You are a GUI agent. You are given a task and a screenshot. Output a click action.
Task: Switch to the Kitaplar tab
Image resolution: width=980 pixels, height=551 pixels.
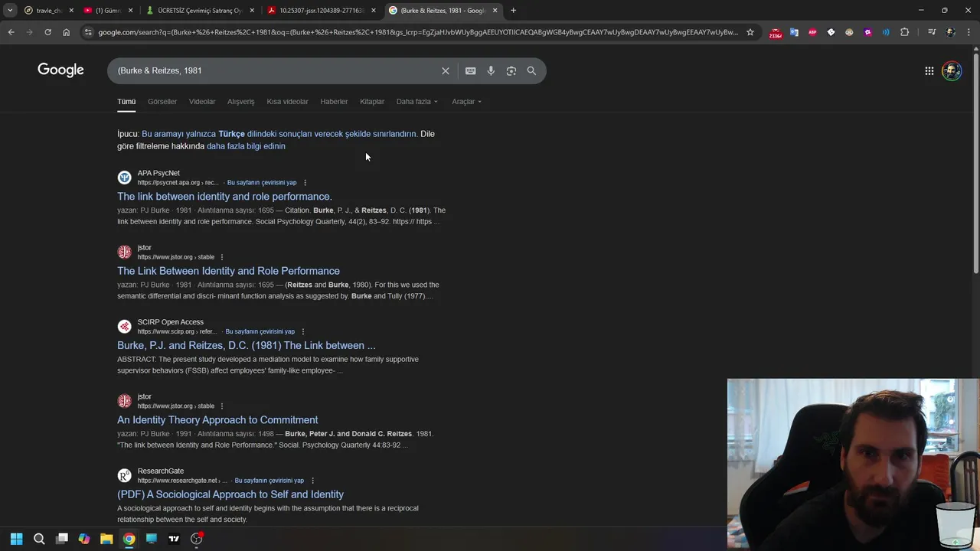click(x=372, y=101)
